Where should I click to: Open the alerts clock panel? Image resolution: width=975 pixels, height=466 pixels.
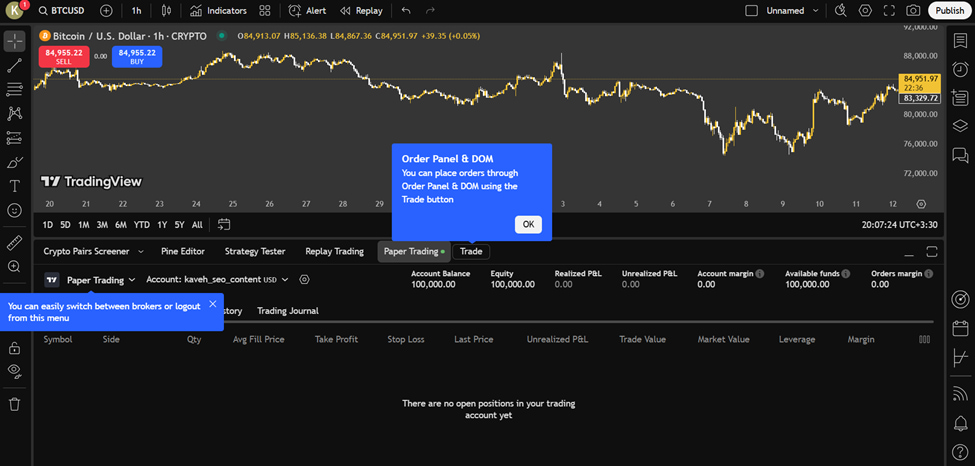pyautogui.click(x=961, y=68)
